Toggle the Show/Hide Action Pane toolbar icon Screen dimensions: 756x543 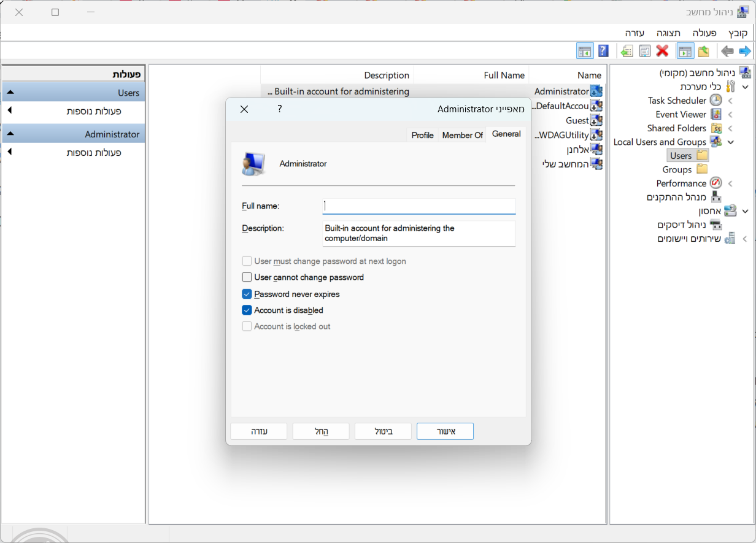click(x=585, y=51)
